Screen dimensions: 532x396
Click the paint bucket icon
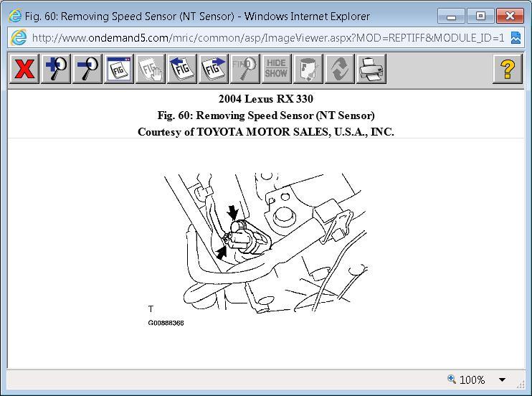(x=308, y=69)
